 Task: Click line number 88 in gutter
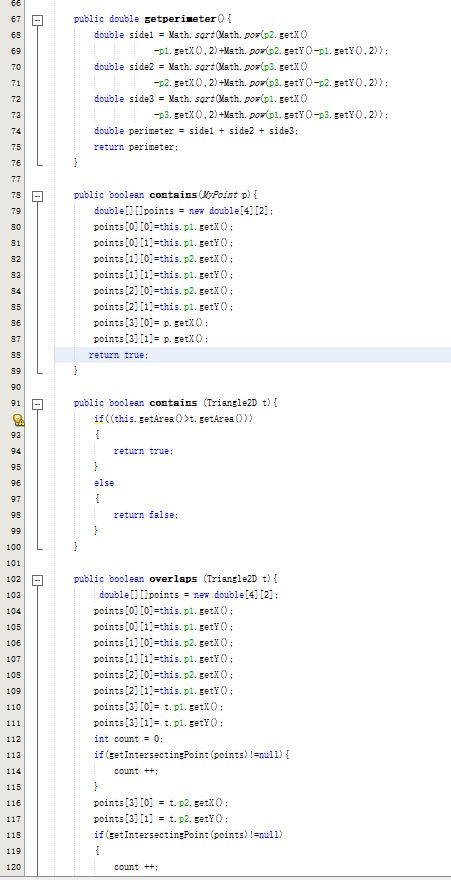pyautogui.click(x=16, y=355)
